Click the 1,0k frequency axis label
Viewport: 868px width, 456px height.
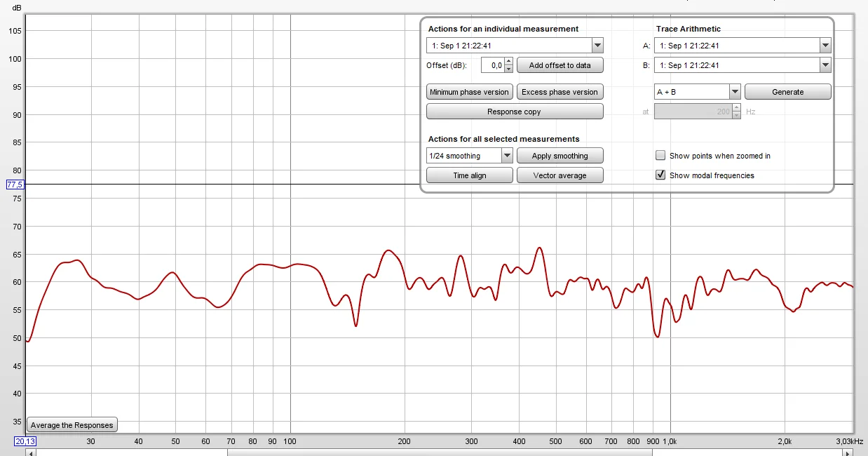(671, 441)
